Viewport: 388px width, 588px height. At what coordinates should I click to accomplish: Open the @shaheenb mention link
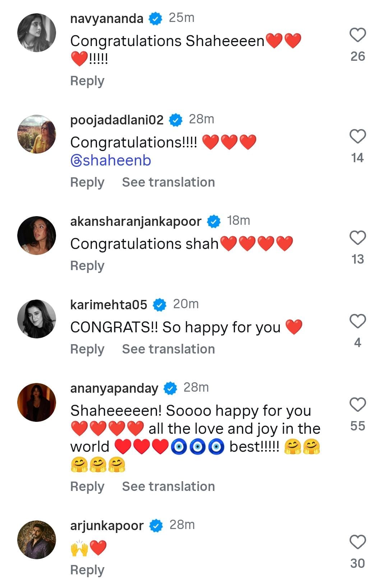[111, 161]
